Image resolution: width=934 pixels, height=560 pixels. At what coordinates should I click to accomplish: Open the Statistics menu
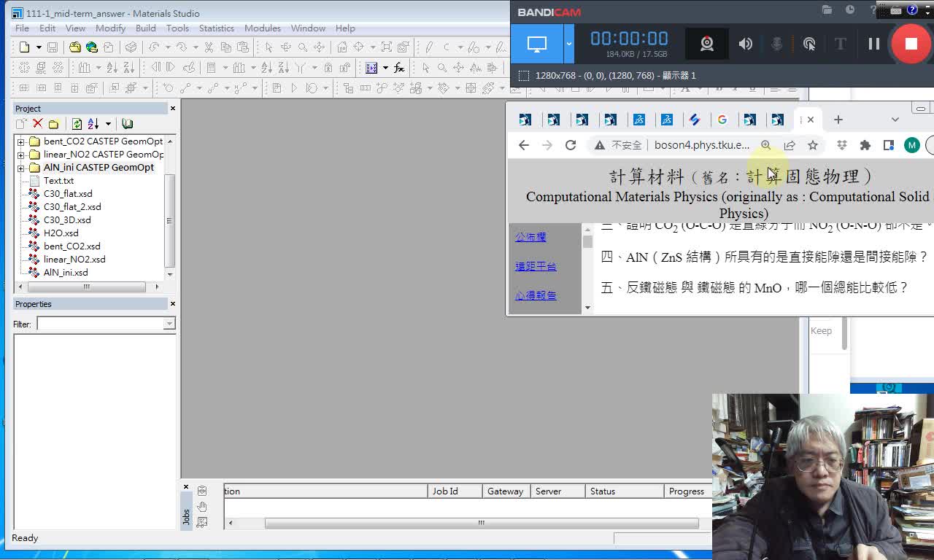pyautogui.click(x=217, y=28)
